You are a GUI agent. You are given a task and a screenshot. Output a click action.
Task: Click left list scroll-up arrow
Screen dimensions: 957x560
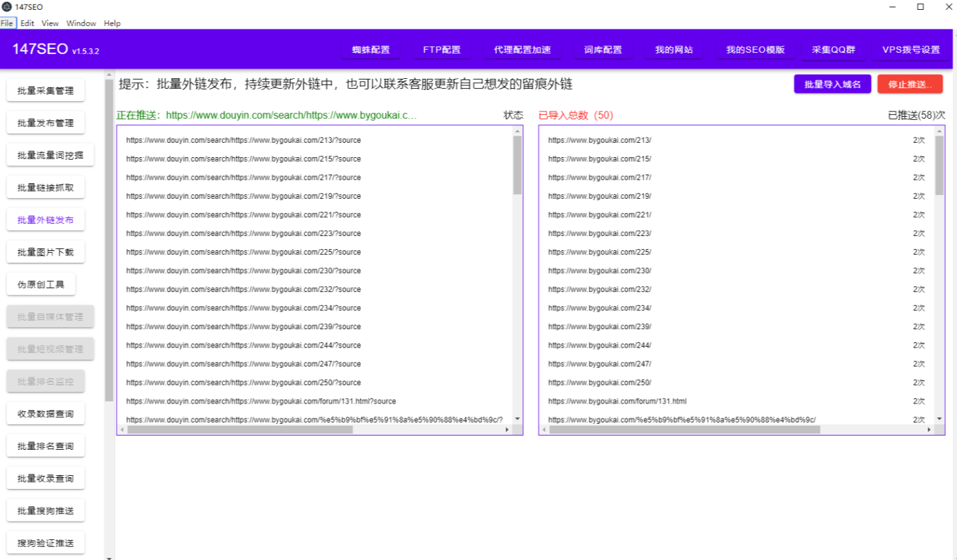pos(517,131)
